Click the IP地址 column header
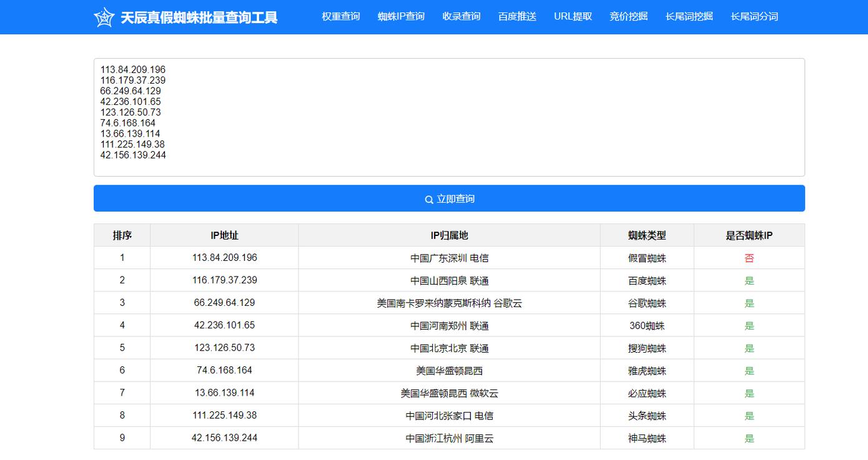 [x=224, y=235]
